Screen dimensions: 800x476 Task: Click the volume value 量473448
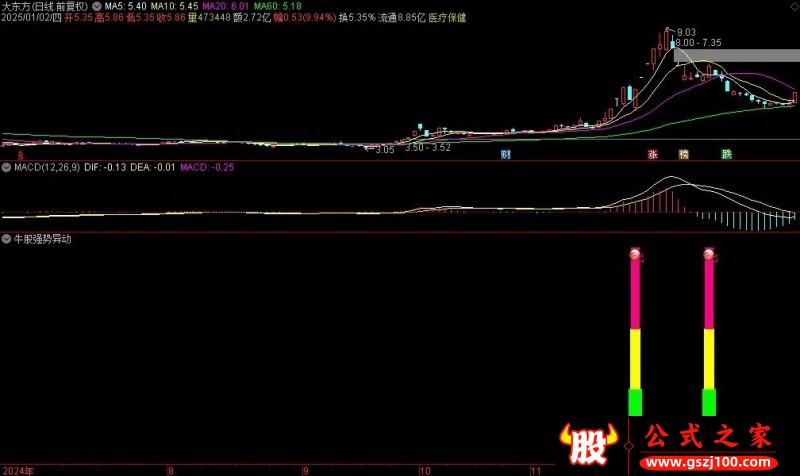click(x=209, y=18)
